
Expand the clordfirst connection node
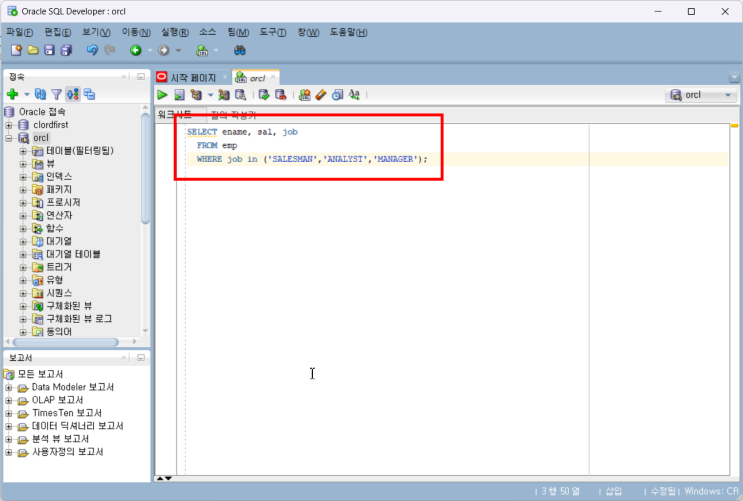pos(9,125)
